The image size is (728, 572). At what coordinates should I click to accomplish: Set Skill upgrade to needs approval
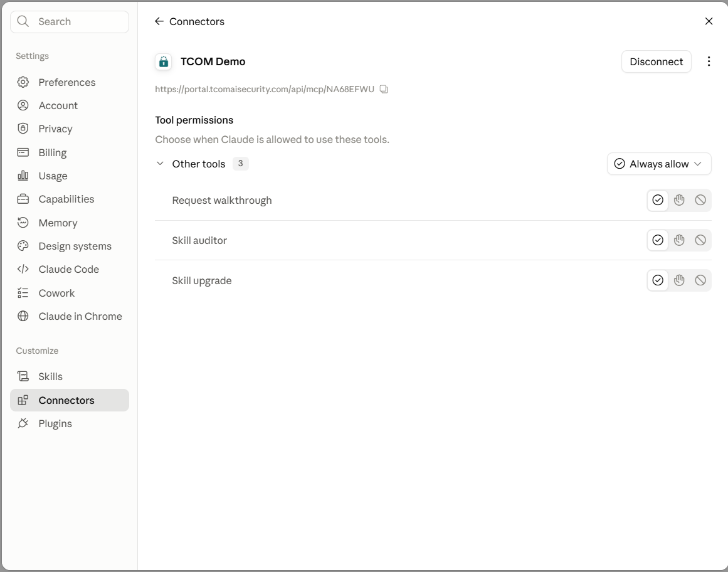(x=679, y=280)
